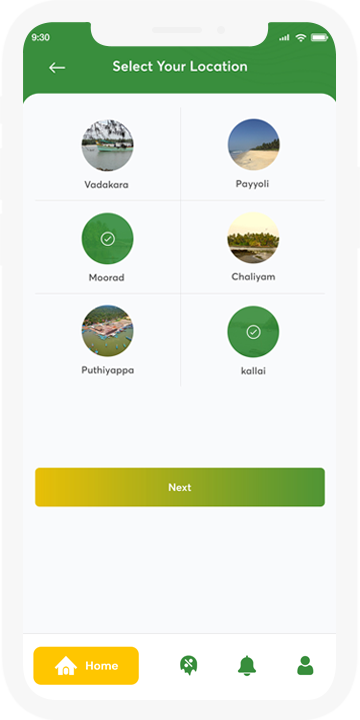Tap the checkmark on Moorad circle
This screenshot has width=360, height=720.
[107, 239]
